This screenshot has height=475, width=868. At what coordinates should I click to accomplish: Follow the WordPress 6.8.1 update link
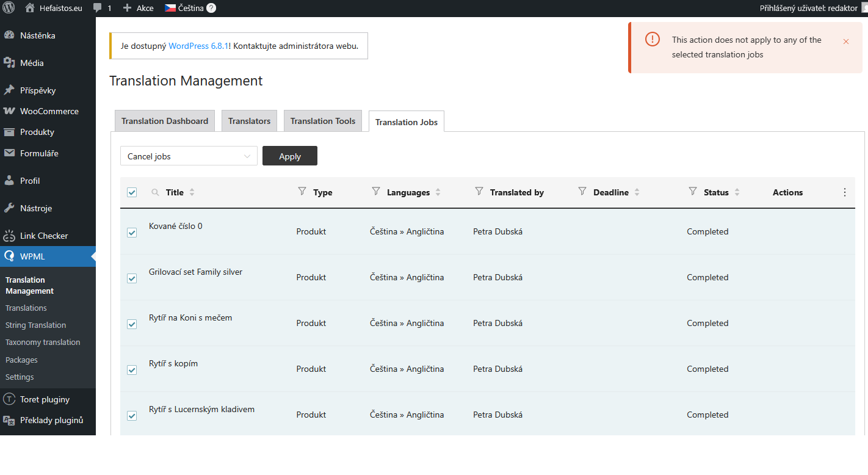point(198,46)
